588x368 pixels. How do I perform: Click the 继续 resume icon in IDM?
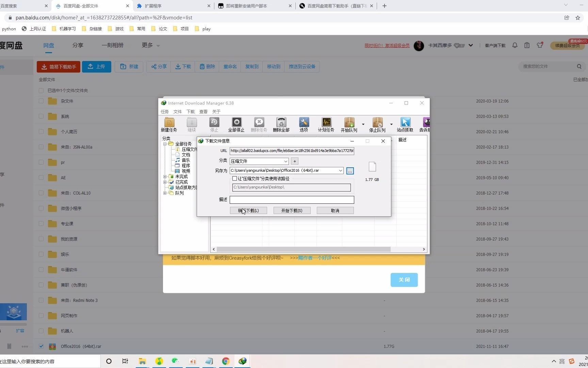click(x=192, y=124)
